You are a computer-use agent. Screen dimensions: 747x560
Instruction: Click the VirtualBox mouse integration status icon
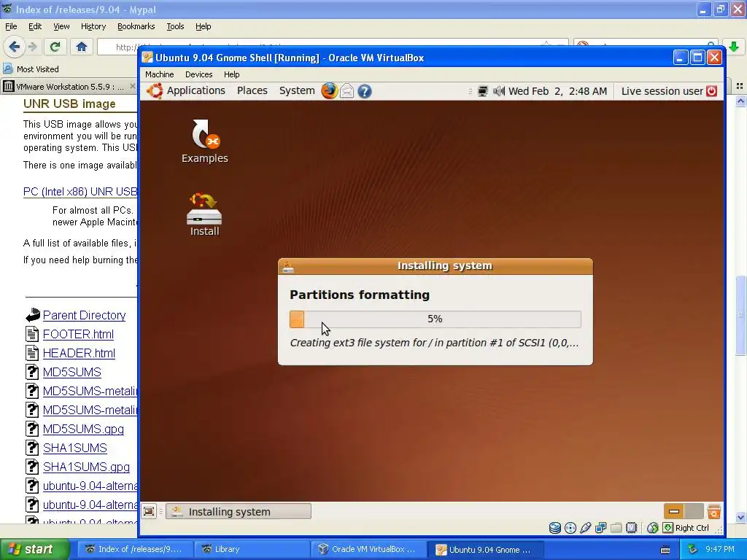653,528
